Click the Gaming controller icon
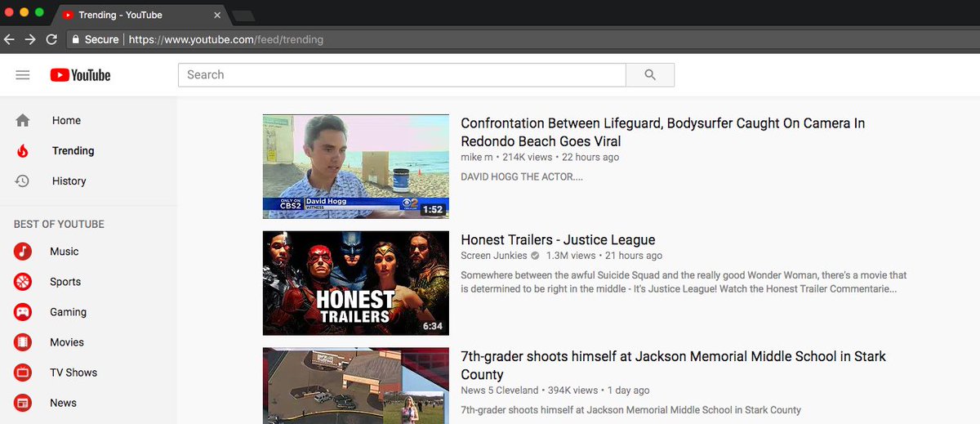Viewport: 980px width, 424px height. coord(23,312)
